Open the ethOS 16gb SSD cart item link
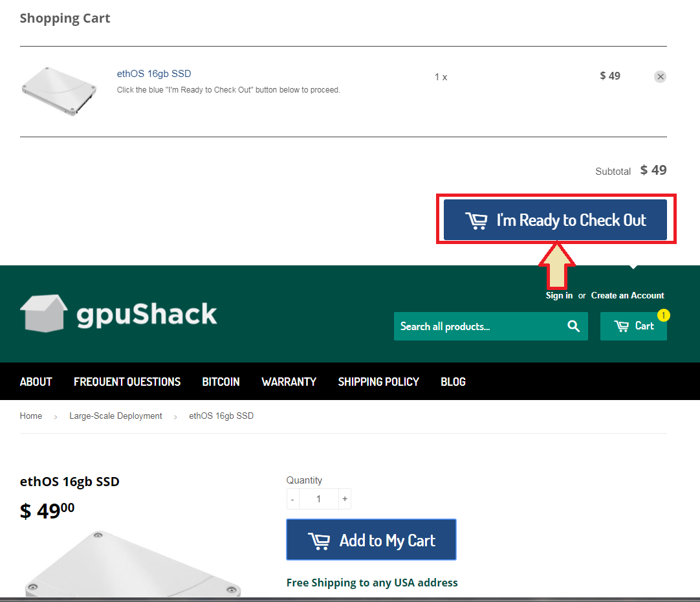The height and width of the screenshot is (602, 700). pos(154,74)
